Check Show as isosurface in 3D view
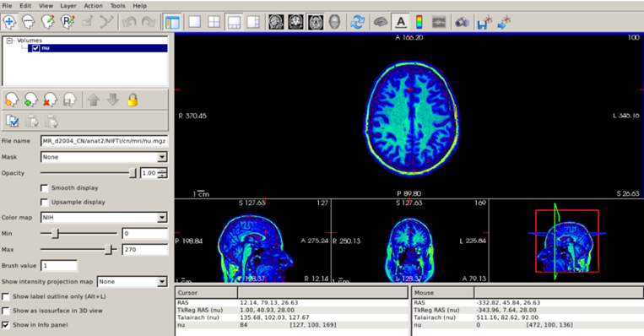Screen dimensions: 644x336 coord(5,311)
